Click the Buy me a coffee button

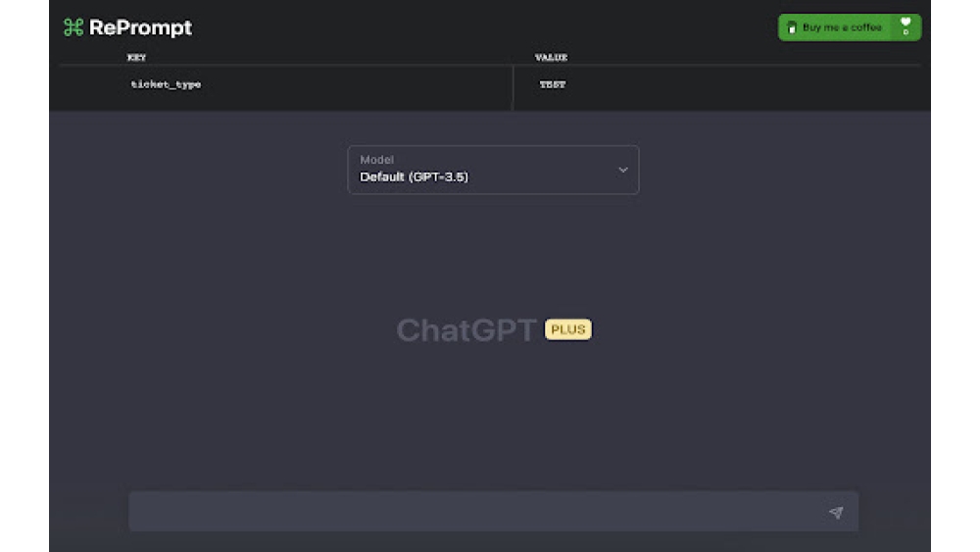tap(850, 27)
